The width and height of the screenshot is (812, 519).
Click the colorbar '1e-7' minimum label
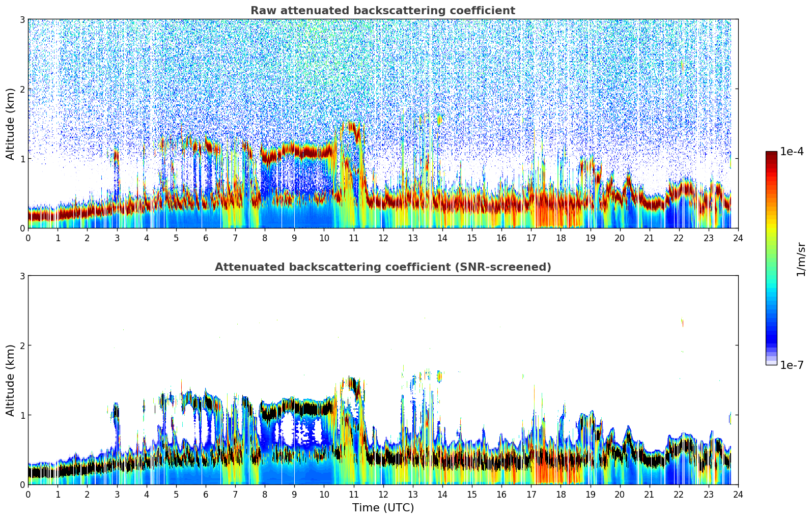click(792, 365)
